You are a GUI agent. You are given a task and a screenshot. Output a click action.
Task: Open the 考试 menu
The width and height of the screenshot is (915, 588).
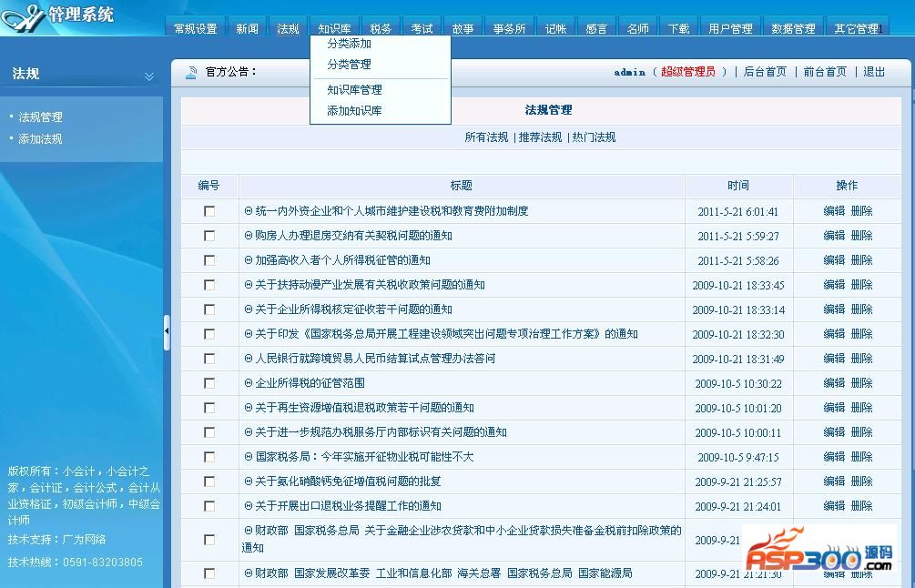coord(422,28)
